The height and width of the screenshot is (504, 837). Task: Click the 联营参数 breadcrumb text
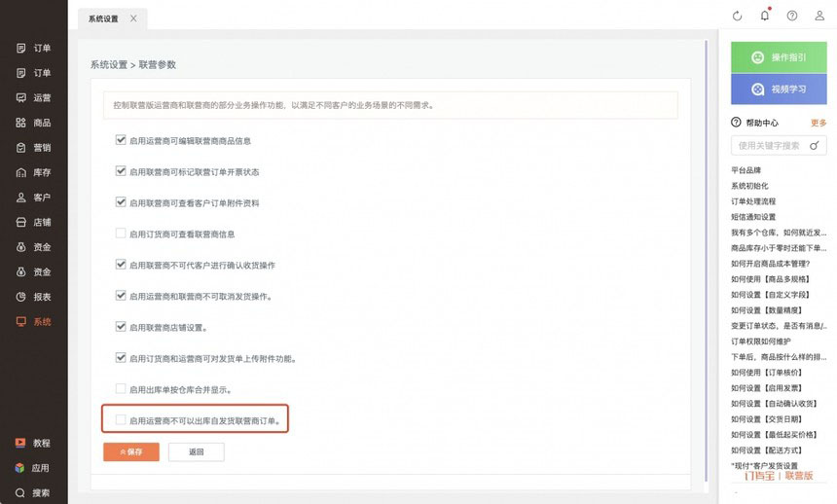158,64
